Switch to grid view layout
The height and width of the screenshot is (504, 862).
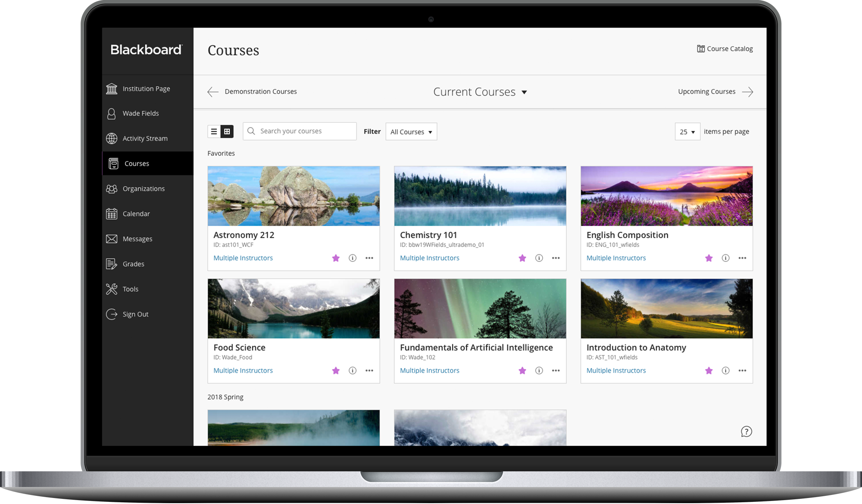(227, 131)
